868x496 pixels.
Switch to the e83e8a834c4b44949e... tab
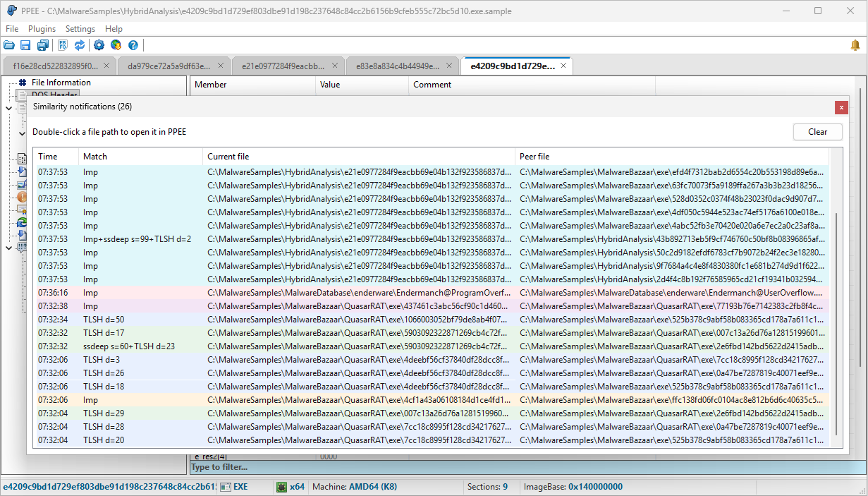tap(402, 66)
